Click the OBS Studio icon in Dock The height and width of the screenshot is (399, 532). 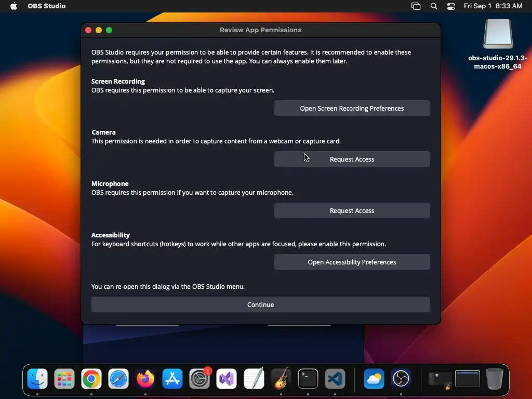401,379
